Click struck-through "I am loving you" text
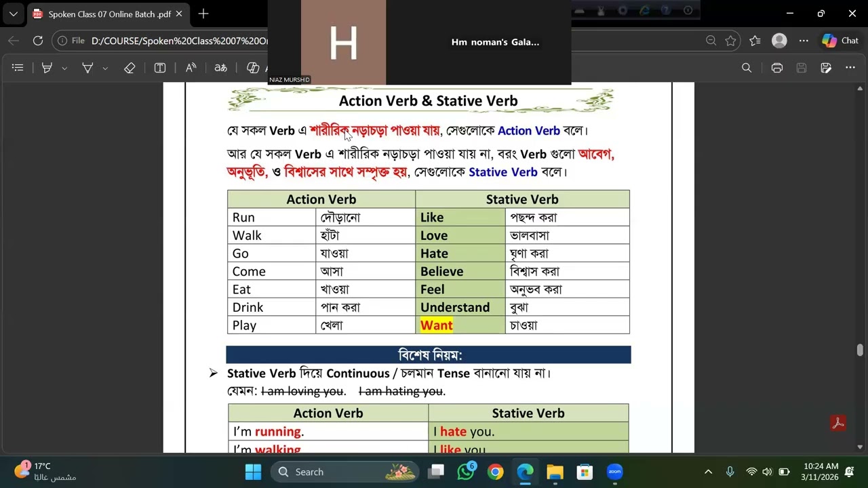 click(303, 391)
